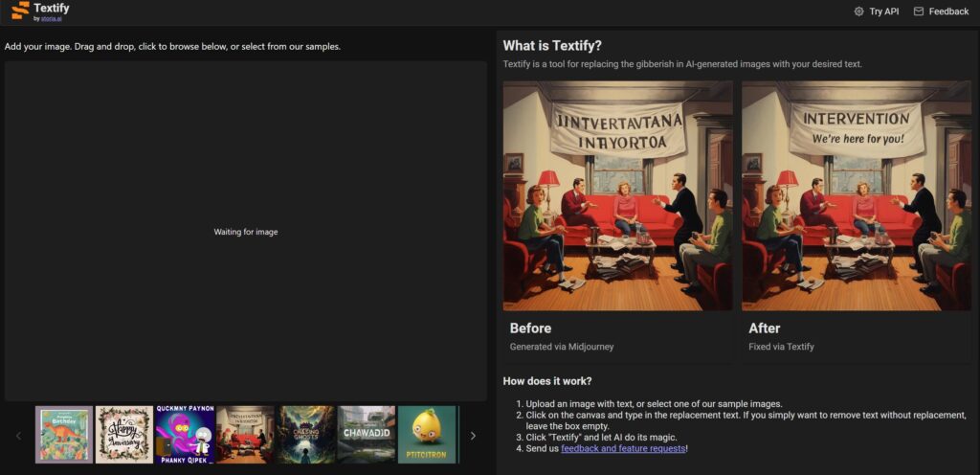Screen dimensions: 980x475
Task: Select the dinosaur birthday card sample
Action: tap(64, 435)
